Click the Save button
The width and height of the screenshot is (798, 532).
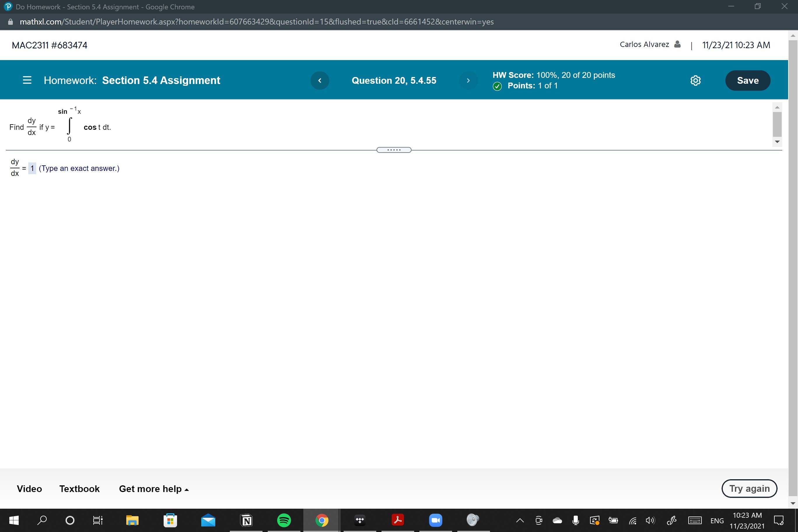click(x=748, y=80)
